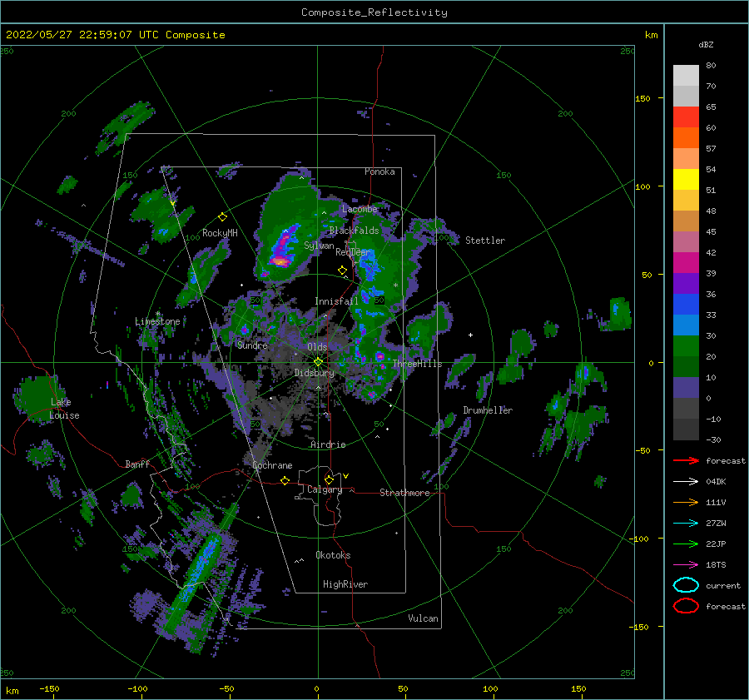This screenshot has width=749, height=700.
Task: Click the RedDeer city label
Action: click(353, 252)
